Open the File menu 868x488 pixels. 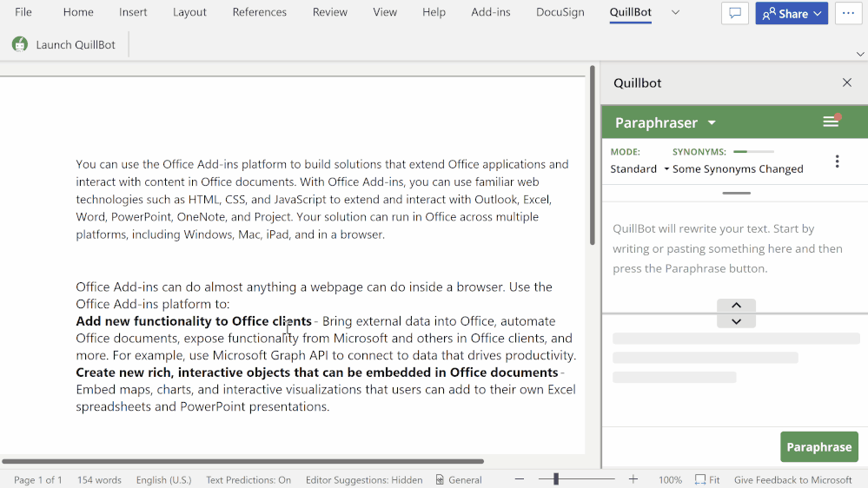coord(23,12)
